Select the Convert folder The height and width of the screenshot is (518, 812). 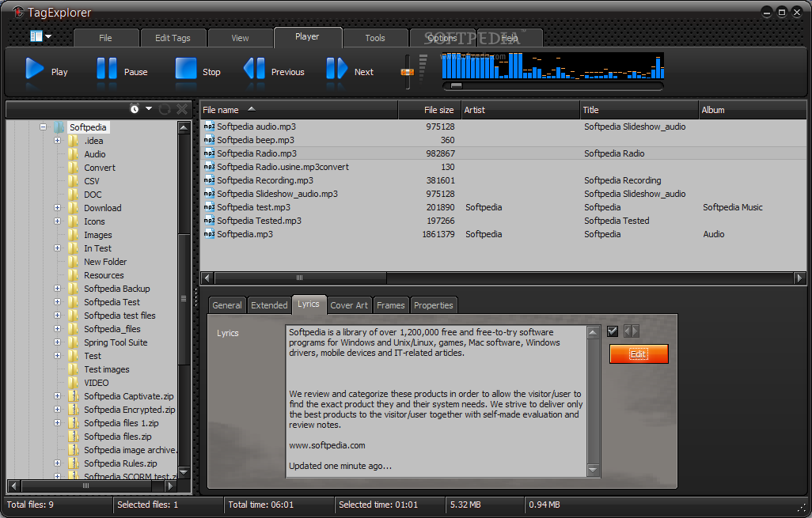pos(100,168)
